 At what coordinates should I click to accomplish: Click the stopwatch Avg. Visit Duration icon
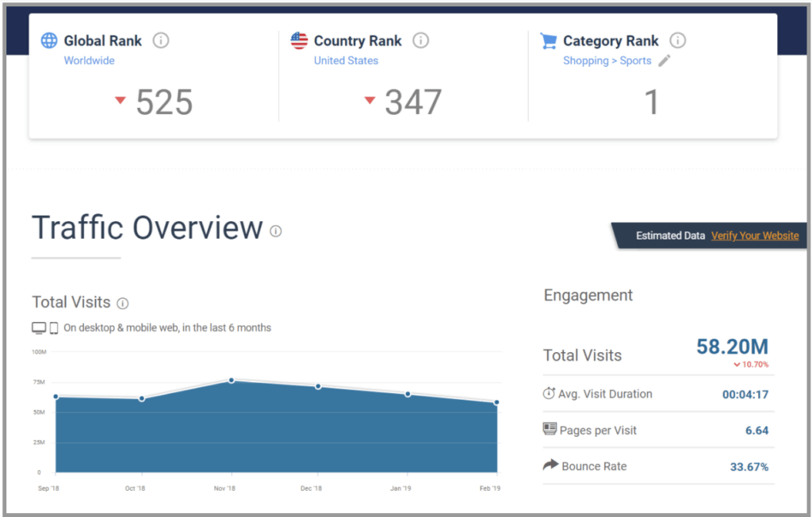(550, 394)
